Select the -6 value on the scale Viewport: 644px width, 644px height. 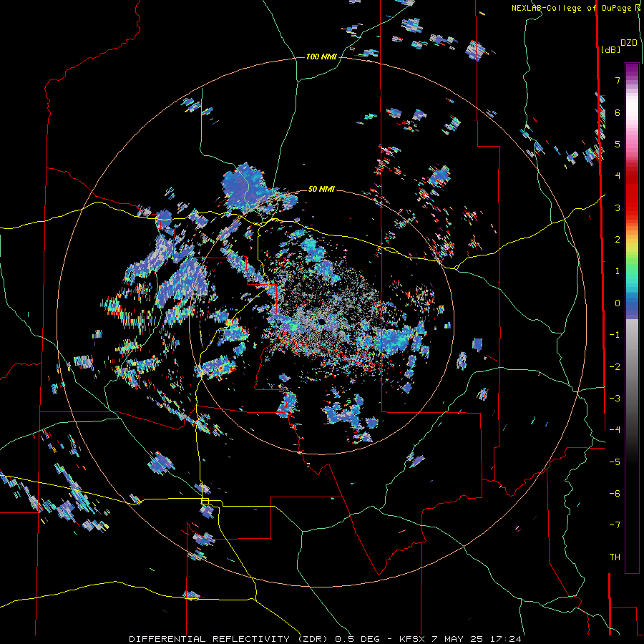click(x=615, y=494)
